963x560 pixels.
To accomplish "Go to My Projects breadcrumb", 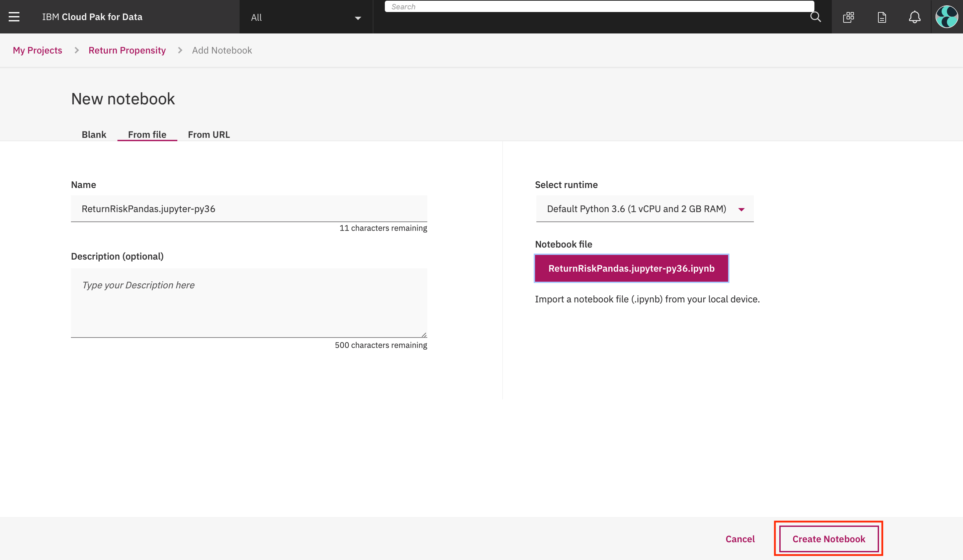I will [37, 51].
